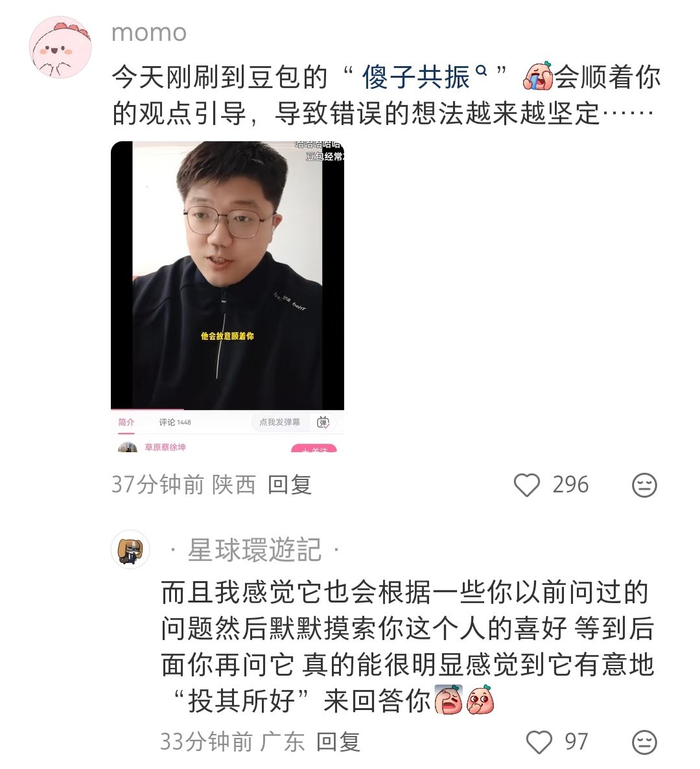Viewport: 700px width, 769px height.
Task: Tap the 点我发弹幕 input field
Action: tap(279, 422)
